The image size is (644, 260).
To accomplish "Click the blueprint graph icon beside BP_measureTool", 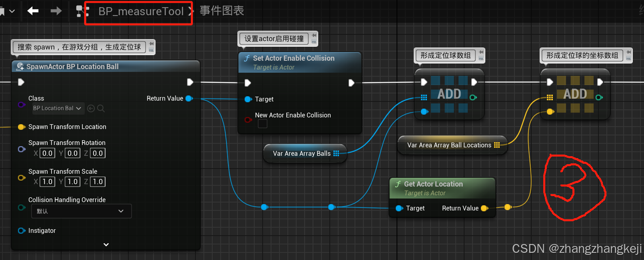I will click(x=82, y=11).
